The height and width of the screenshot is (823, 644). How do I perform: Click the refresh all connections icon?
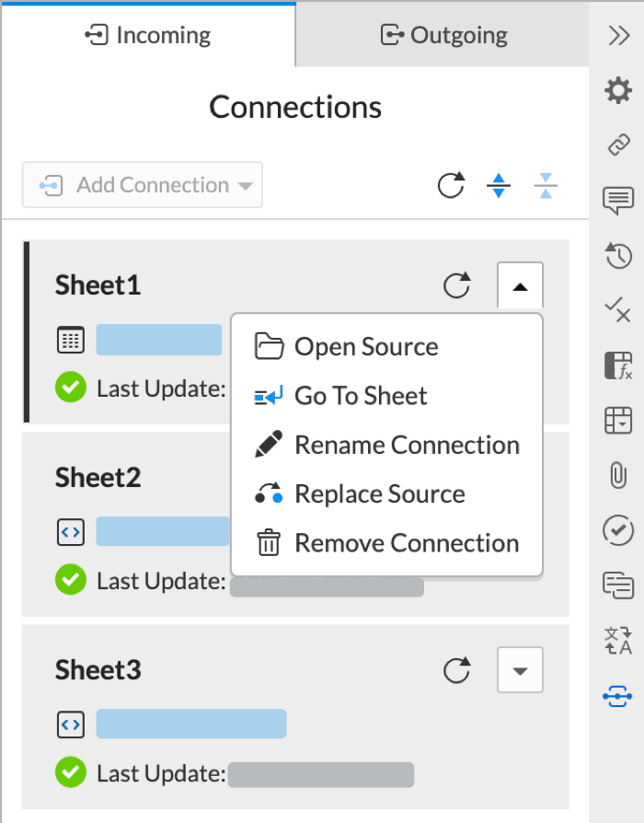[x=451, y=185]
